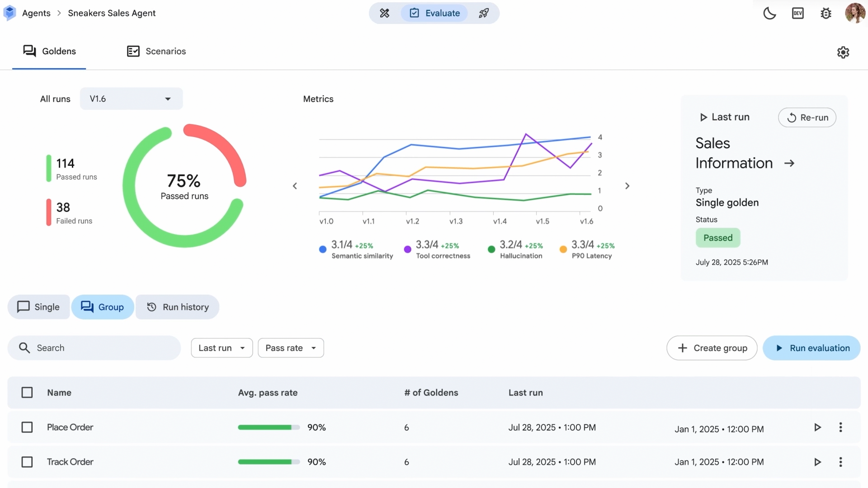Click the Run evaluation button
Viewport: 868px width, 488px height.
click(x=811, y=348)
